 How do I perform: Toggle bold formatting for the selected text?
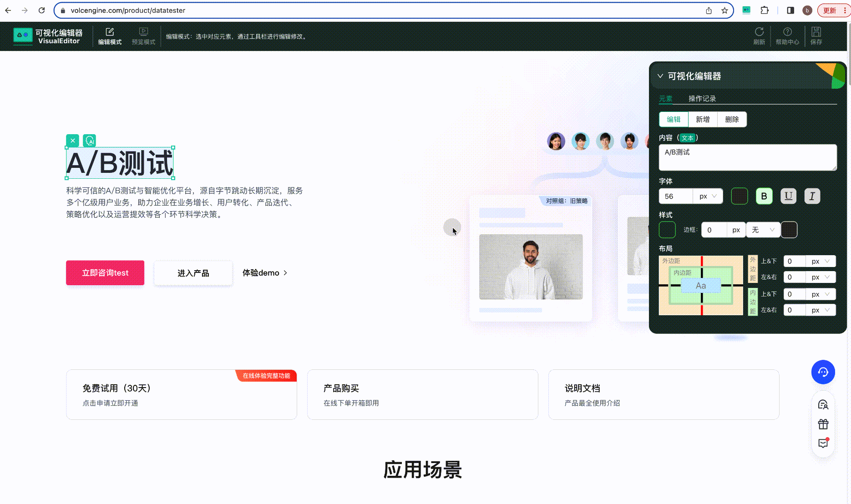(x=764, y=196)
